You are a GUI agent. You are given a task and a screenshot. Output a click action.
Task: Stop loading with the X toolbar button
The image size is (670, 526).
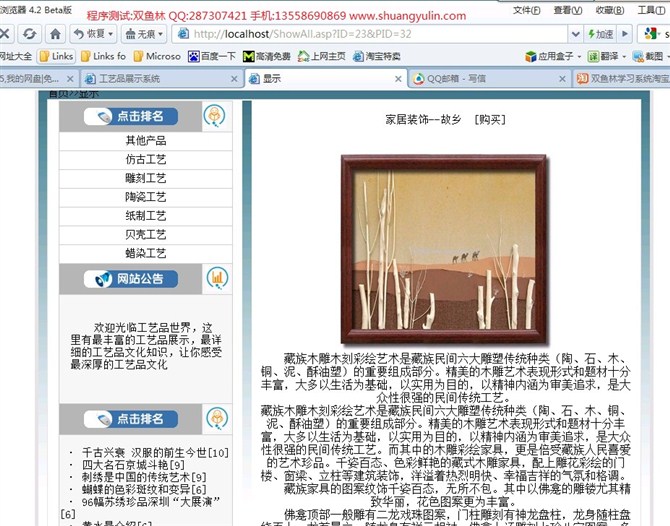tap(5, 34)
